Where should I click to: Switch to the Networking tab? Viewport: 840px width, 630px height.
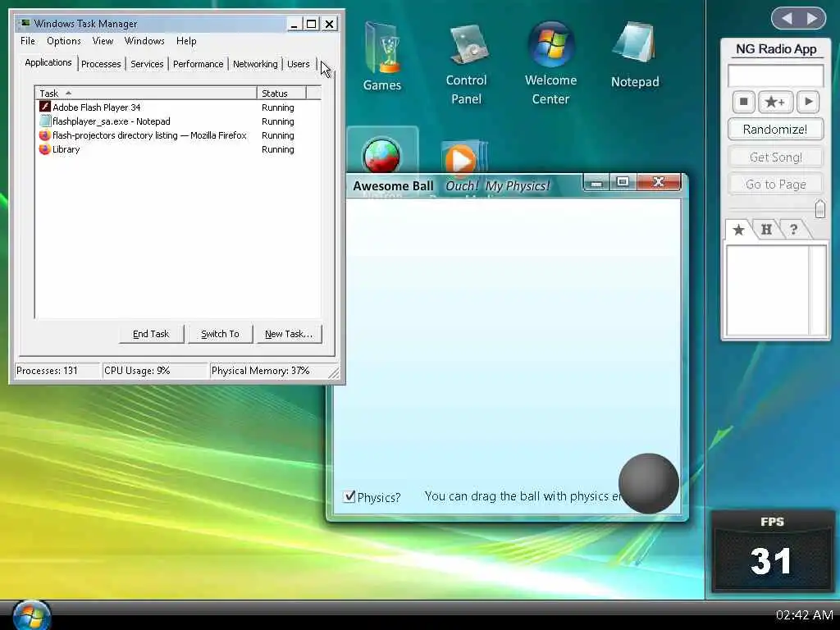[x=255, y=64]
